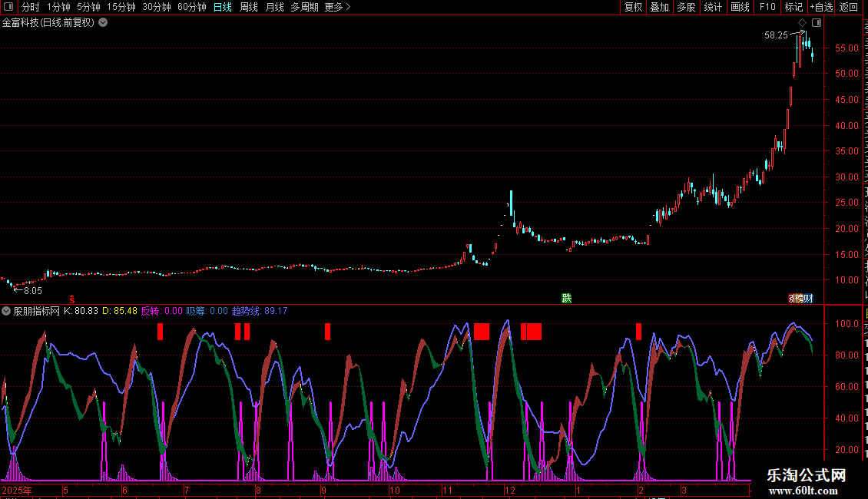This screenshot has width=868, height=499.
Task: Select the 60分钟 timeframe
Action: [192, 7]
